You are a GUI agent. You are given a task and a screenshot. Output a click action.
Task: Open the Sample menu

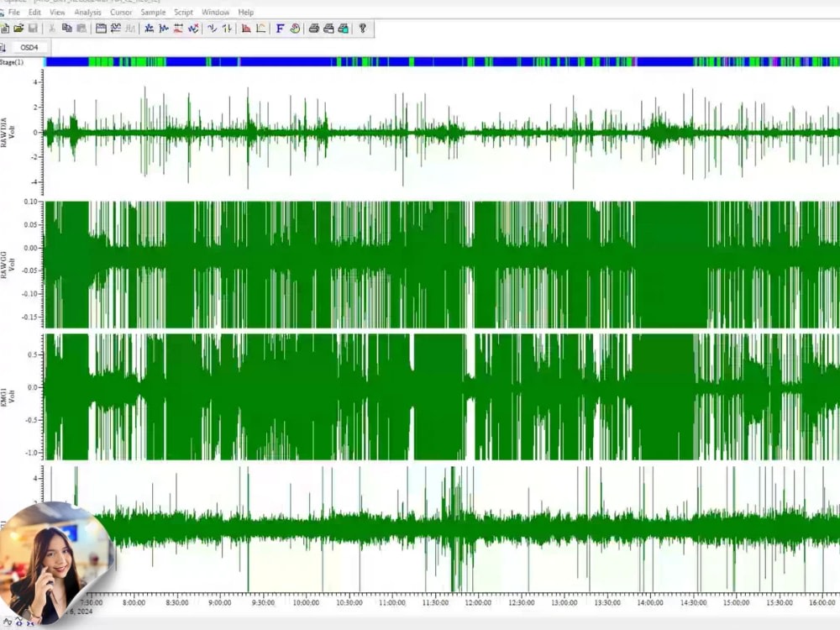[153, 12]
